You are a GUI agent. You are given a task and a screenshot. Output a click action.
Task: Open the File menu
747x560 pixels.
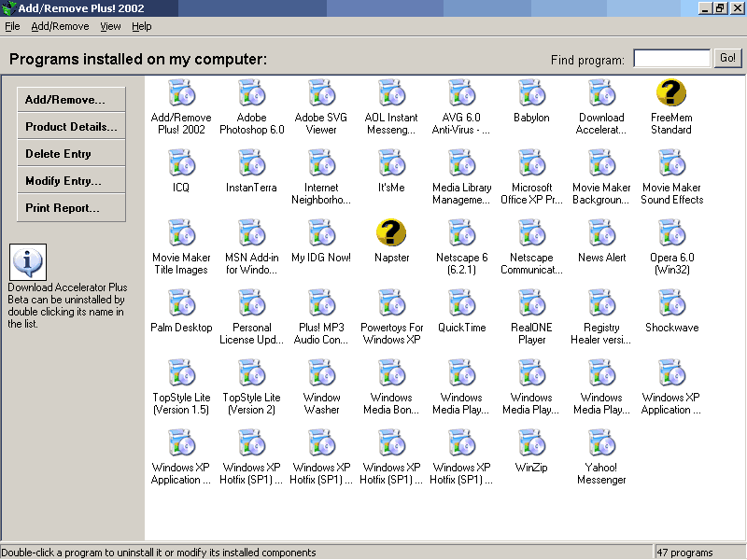click(12, 27)
